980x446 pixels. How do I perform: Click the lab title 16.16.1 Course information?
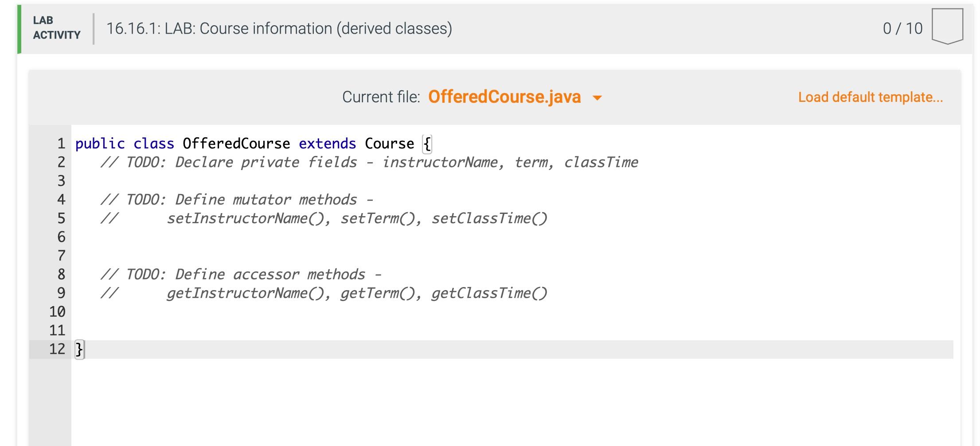[x=279, y=28]
